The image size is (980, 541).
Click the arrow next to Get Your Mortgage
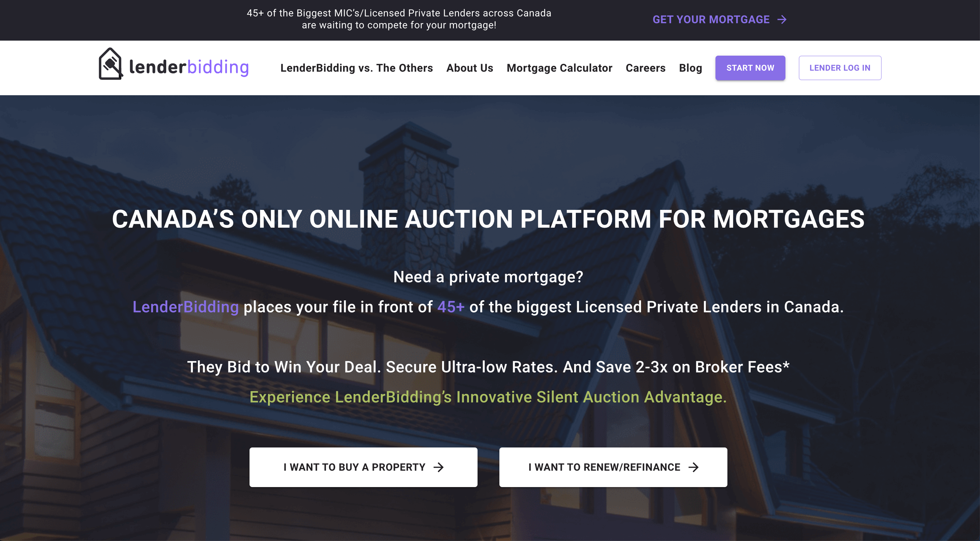(x=782, y=19)
